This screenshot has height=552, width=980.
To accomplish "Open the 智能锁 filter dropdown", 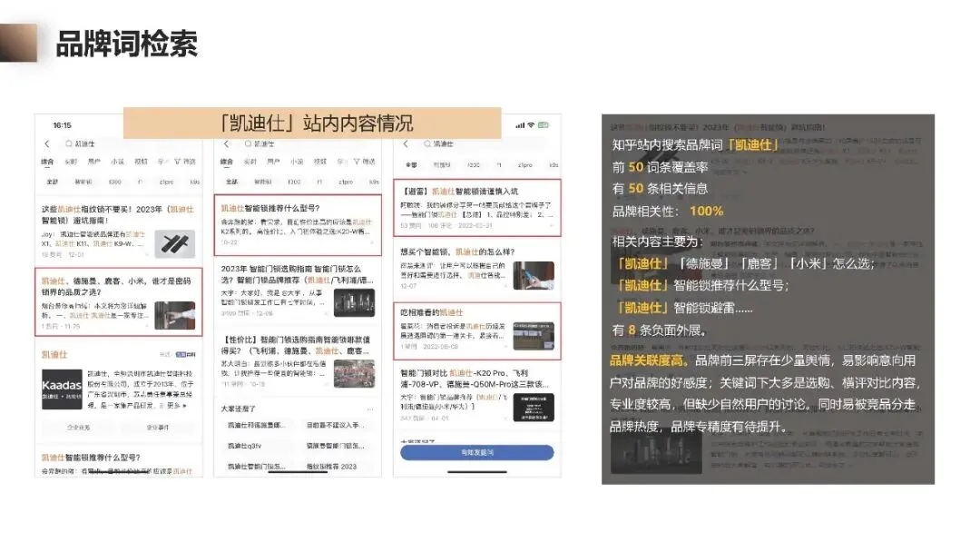I will pyautogui.click(x=83, y=180).
